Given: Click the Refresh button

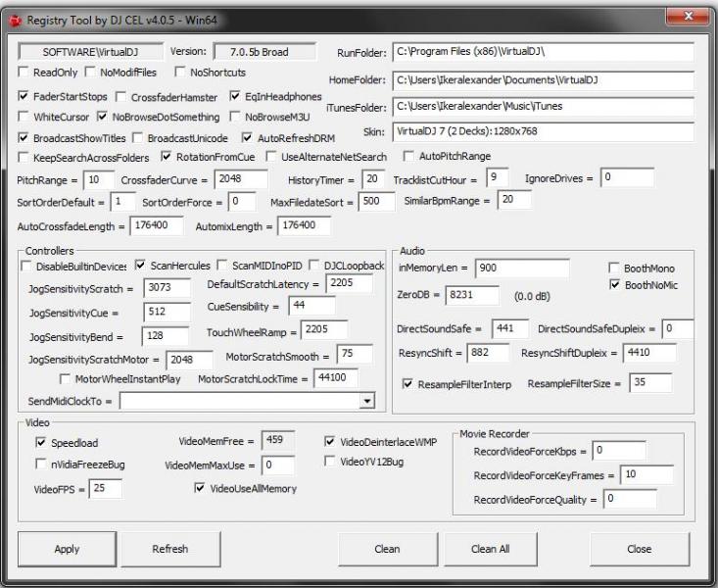Looking at the screenshot, I should [x=170, y=549].
